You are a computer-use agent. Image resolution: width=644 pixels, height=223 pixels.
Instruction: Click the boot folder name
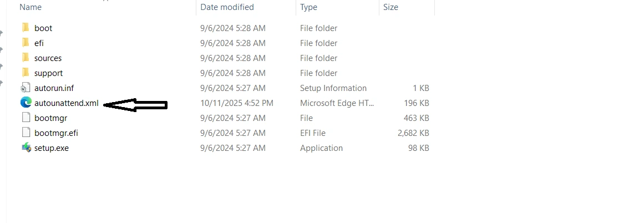(43, 28)
